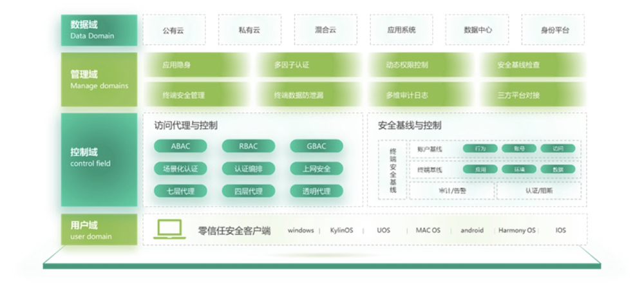
Task: Select the 数据 pill in 终端基线 row
Action: click(558, 169)
